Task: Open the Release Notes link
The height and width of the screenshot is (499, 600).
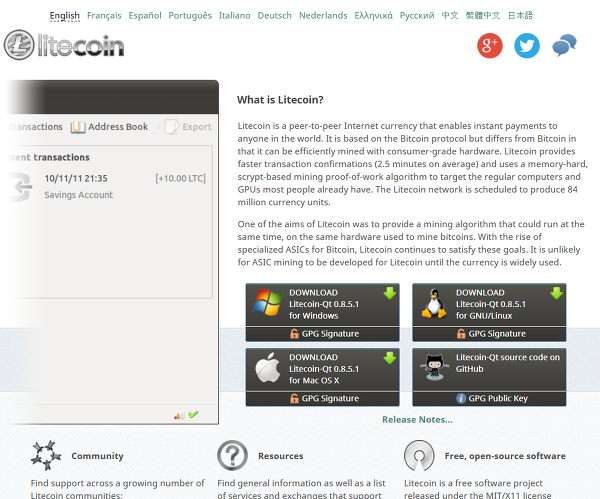Action: click(x=417, y=420)
